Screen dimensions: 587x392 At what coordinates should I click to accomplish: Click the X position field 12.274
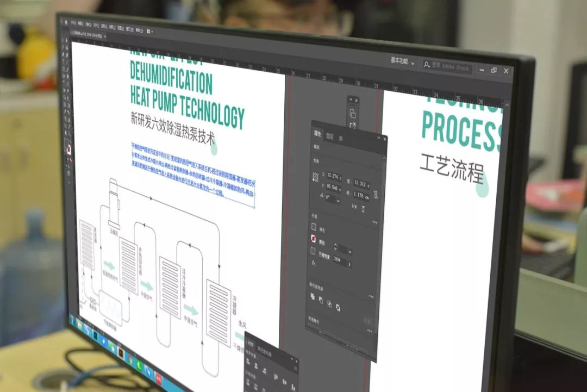334,176
